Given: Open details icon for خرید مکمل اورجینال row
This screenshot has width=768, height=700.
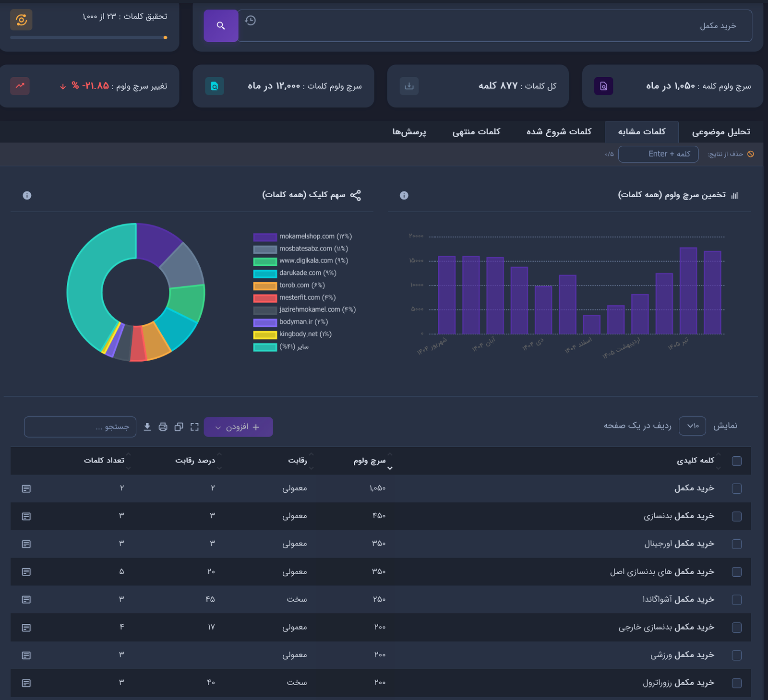Looking at the screenshot, I should tap(26, 544).
